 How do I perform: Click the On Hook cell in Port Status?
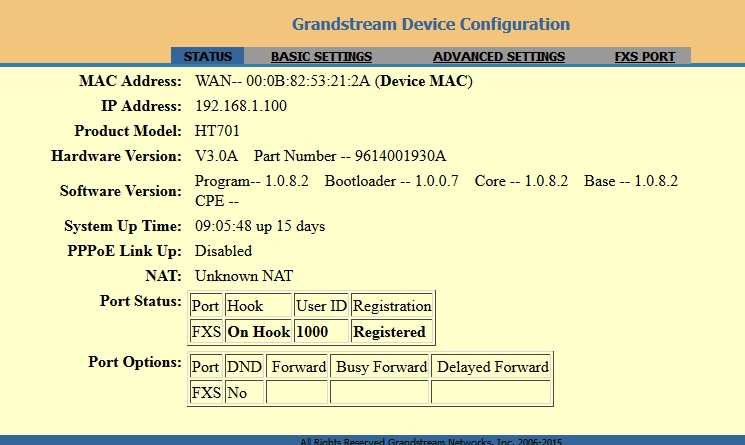[258, 332]
